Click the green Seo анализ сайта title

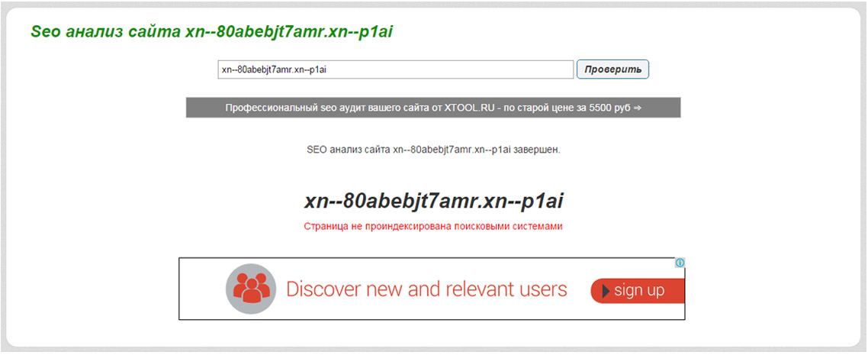pyautogui.click(x=211, y=31)
